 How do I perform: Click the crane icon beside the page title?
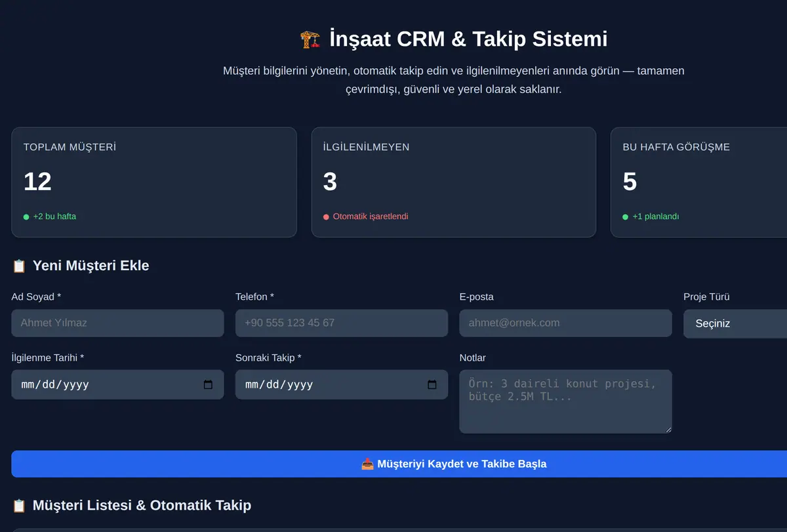(x=310, y=39)
